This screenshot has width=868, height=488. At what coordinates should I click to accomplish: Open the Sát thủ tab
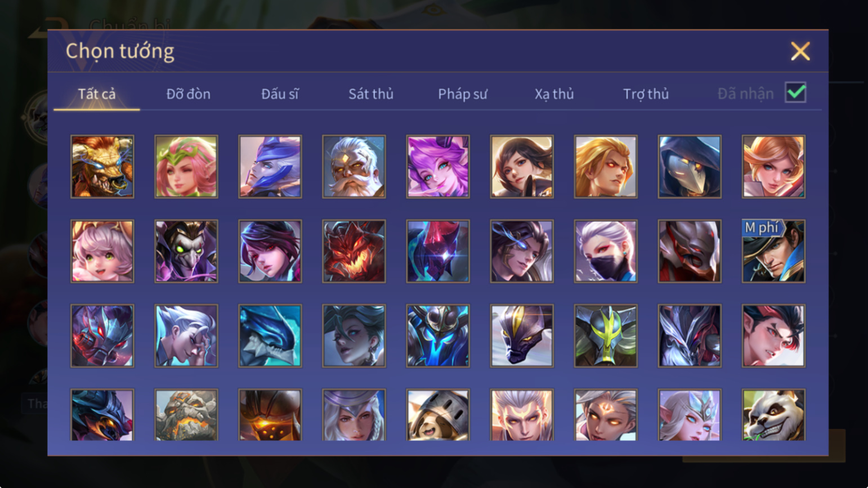click(371, 94)
